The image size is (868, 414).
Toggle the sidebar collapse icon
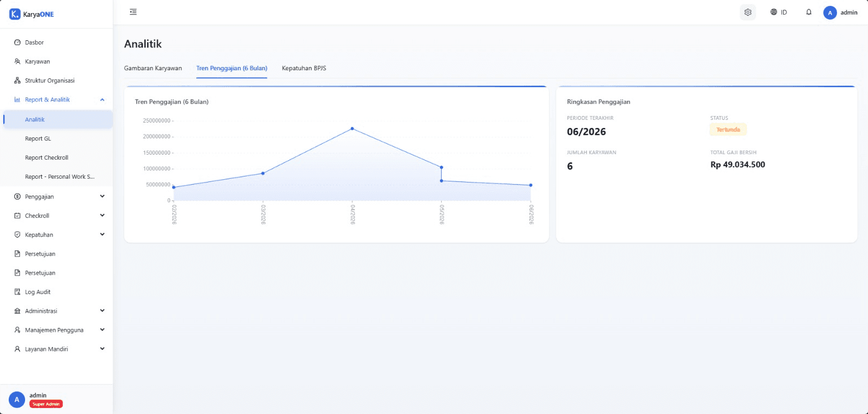point(133,12)
